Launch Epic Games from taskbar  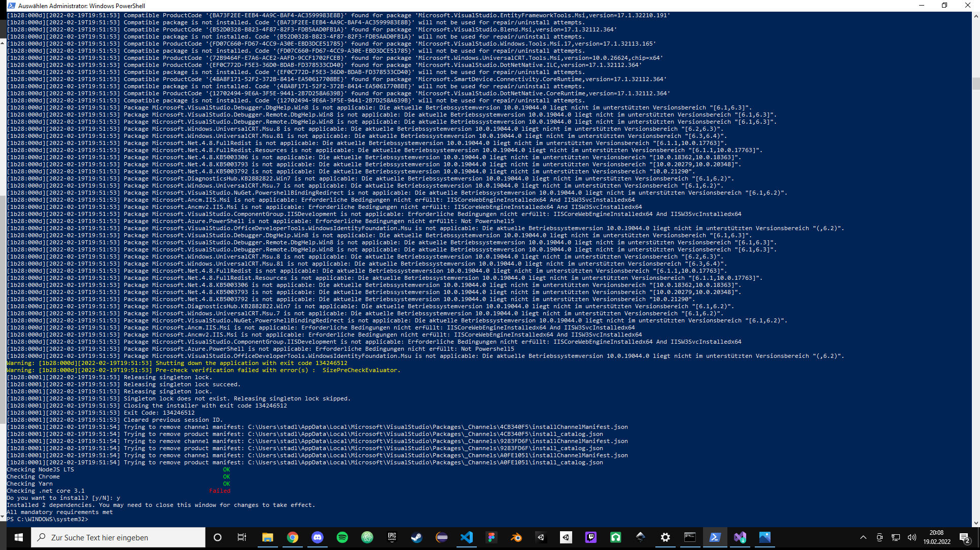(x=392, y=537)
